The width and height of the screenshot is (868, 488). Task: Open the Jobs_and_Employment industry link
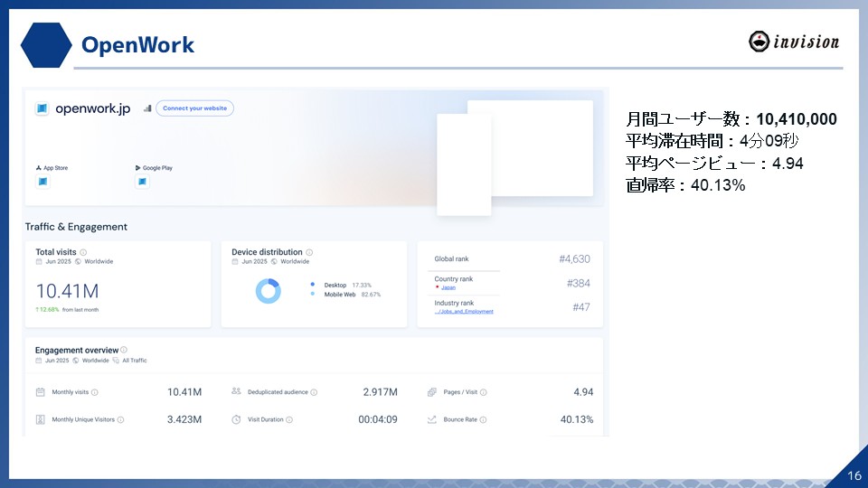click(x=464, y=312)
